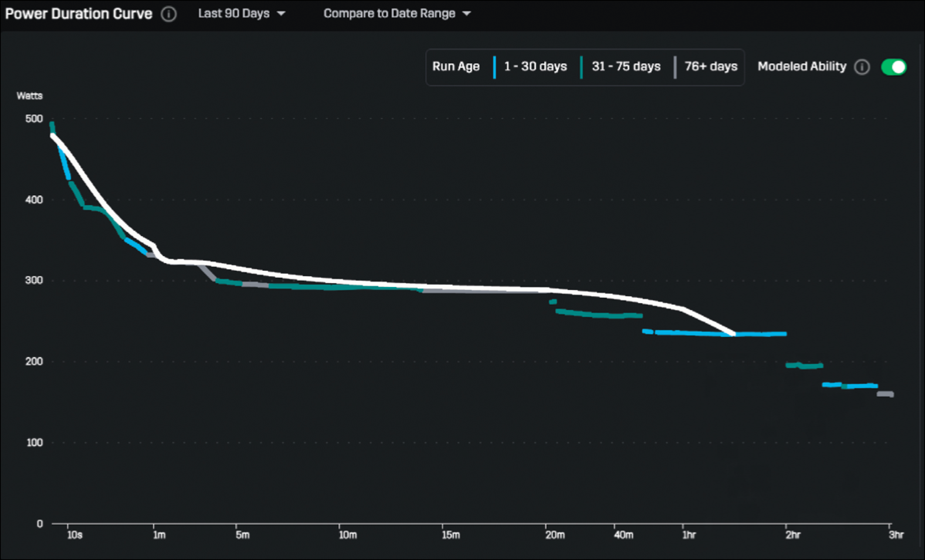Toggle off the Modeled Ability switch
This screenshot has width=925, height=560.
coord(894,67)
